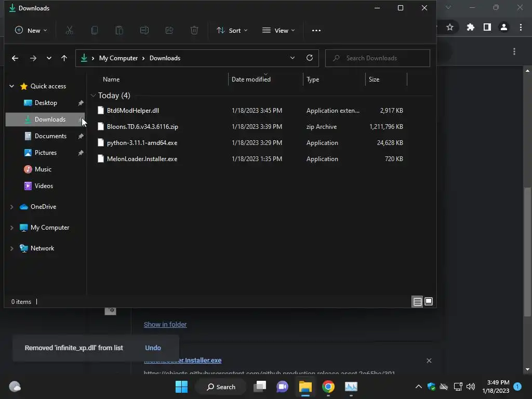Open the Chrome profile avatar icon

(504, 27)
